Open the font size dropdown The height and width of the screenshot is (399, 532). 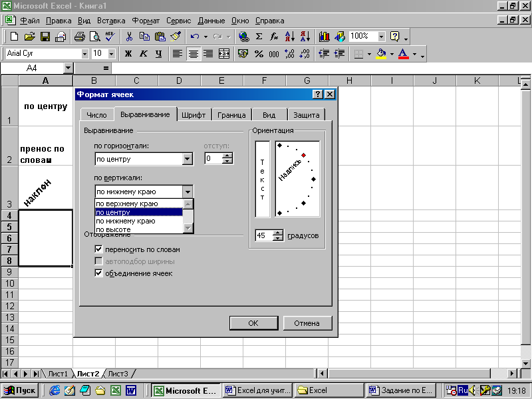pyautogui.click(x=111, y=54)
